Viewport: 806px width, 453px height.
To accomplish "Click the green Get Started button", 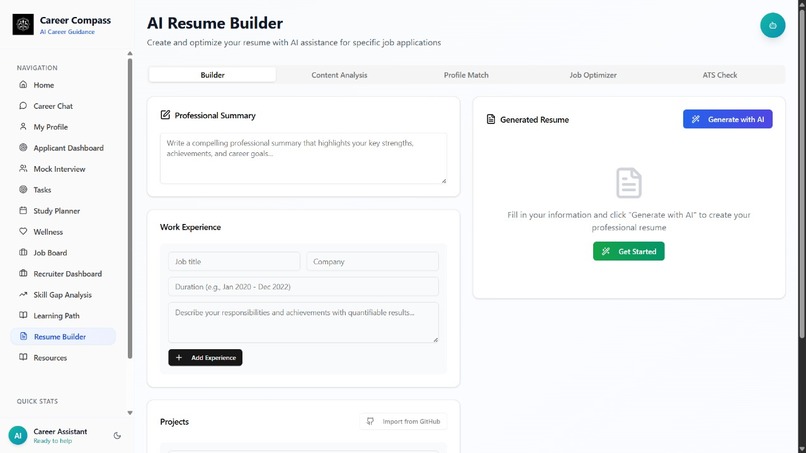I will 629,251.
